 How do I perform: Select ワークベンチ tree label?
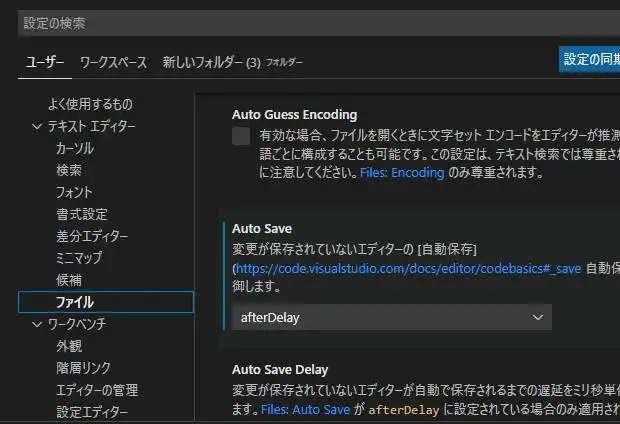(77, 324)
